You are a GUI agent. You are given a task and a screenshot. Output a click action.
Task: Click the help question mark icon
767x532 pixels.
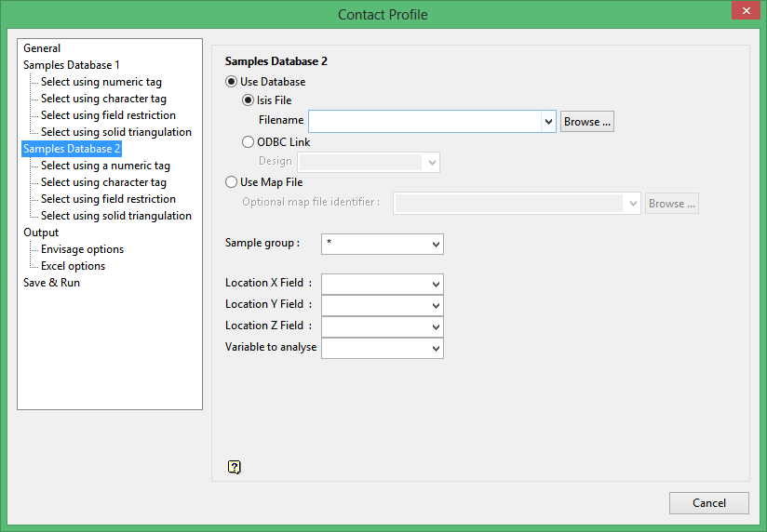point(235,467)
